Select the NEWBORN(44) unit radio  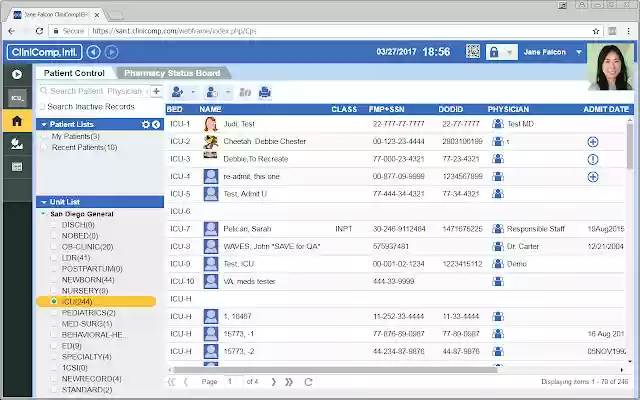pos(54,280)
